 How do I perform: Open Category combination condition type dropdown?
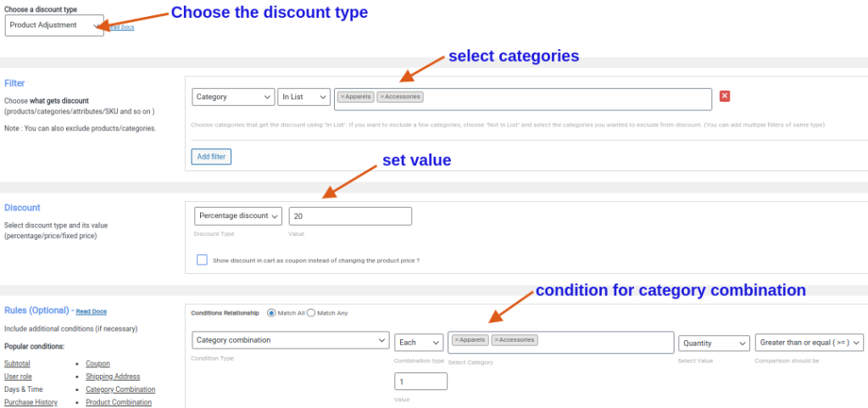tap(290, 340)
